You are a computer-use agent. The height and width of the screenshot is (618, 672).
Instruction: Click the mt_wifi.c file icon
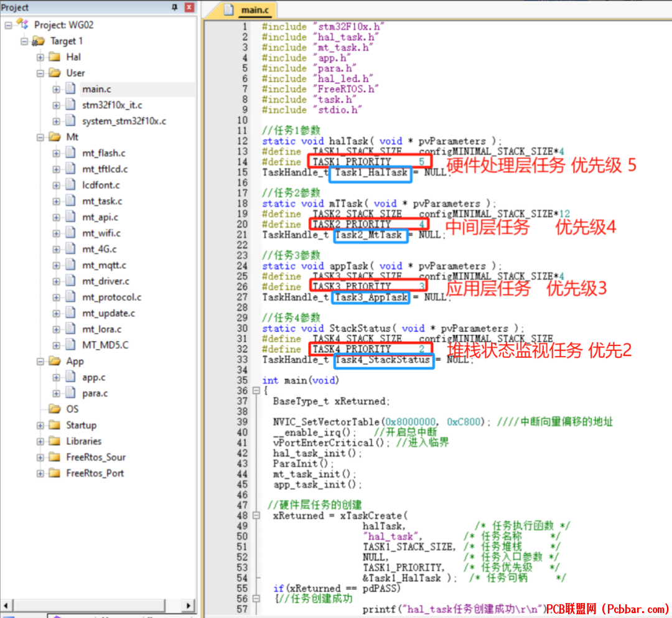tap(71, 233)
